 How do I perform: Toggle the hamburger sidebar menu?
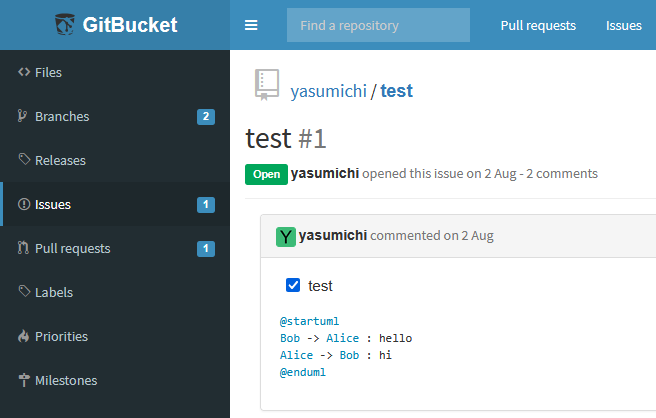[x=251, y=25]
